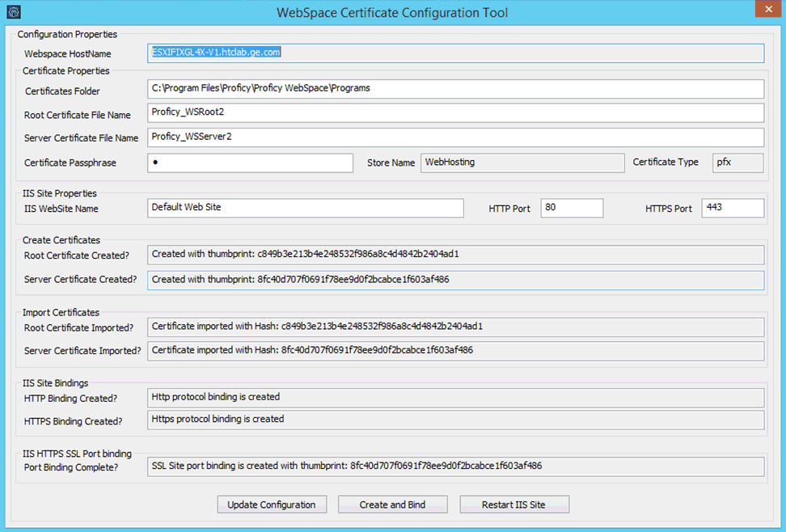Click the HTTP Binding Created? label
Screen dimensions: 786x532
70,399
